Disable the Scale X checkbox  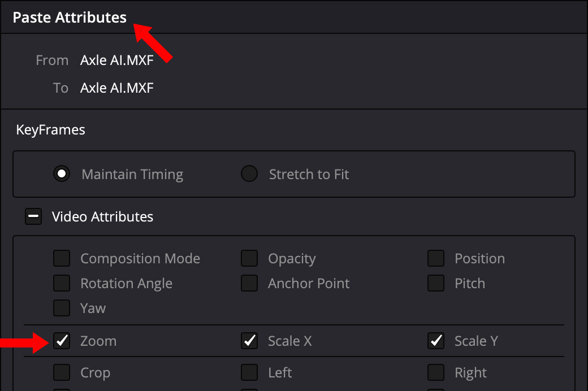pyautogui.click(x=249, y=341)
